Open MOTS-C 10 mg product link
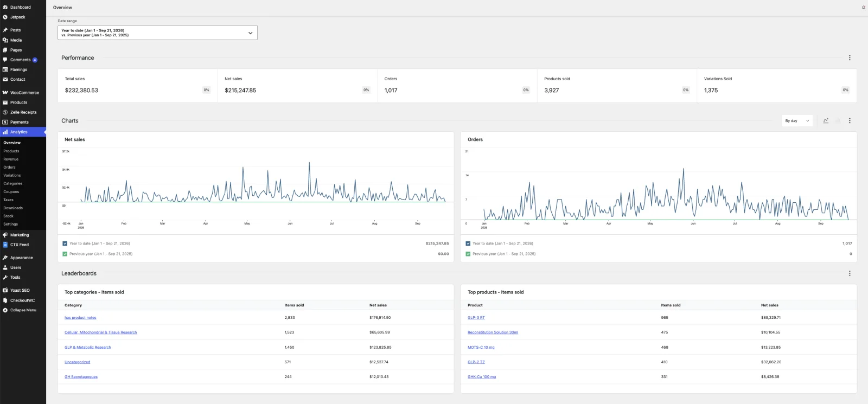This screenshot has height=404, width=868. [x=481, y=347]
